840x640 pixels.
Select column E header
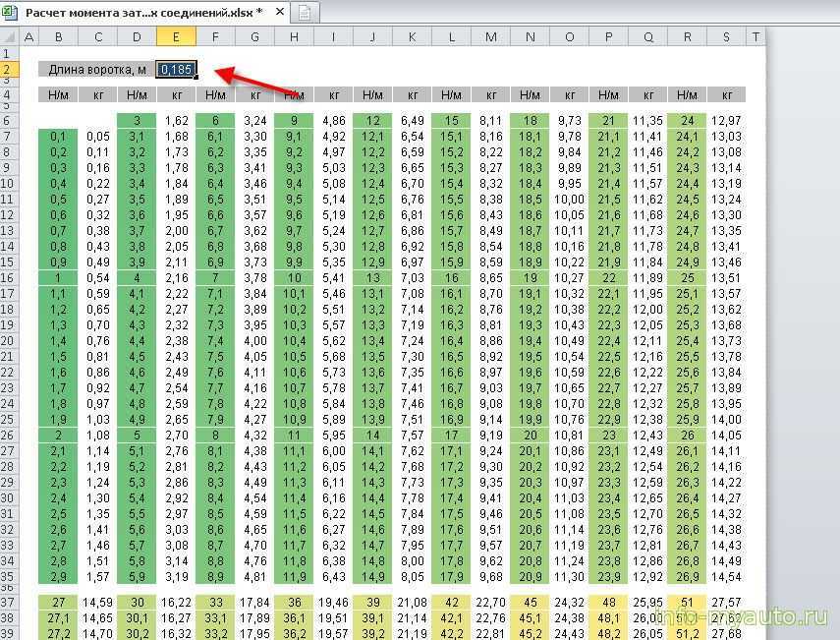(x=176, y=37)
